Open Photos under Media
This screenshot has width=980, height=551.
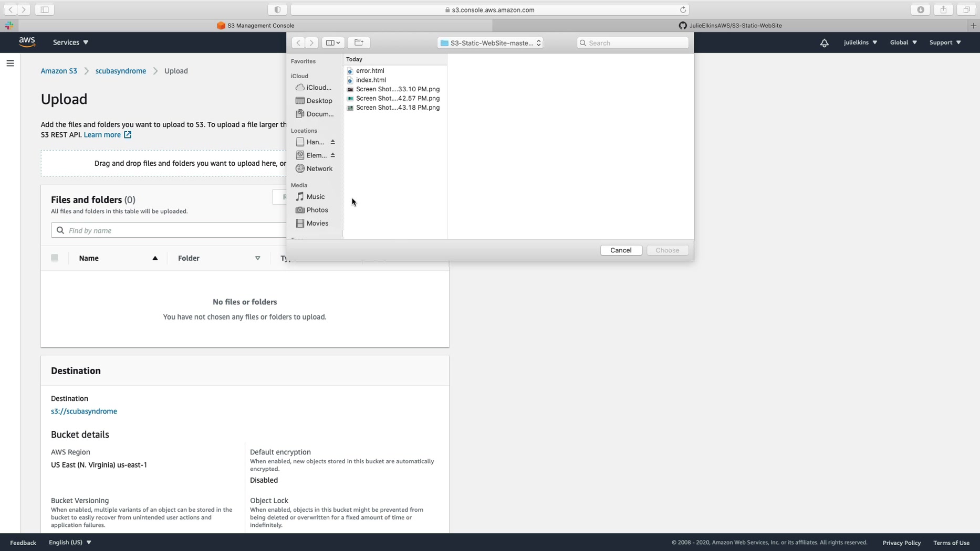[x=311, y=210]
